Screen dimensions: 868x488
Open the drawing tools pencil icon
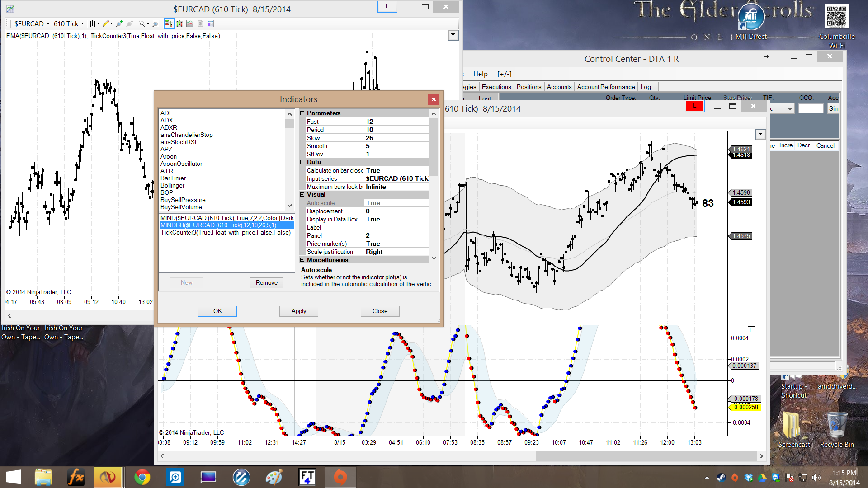(x=106, y=23)
